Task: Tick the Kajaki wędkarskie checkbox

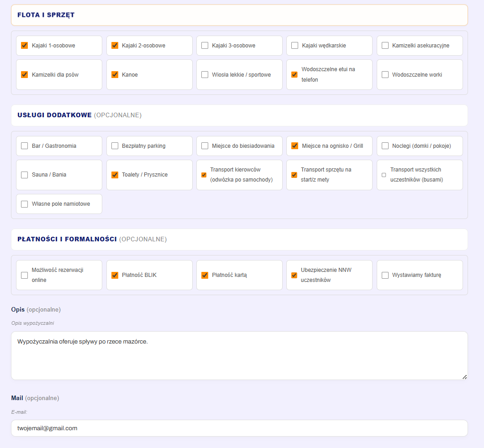Action: tap(295, 46)
